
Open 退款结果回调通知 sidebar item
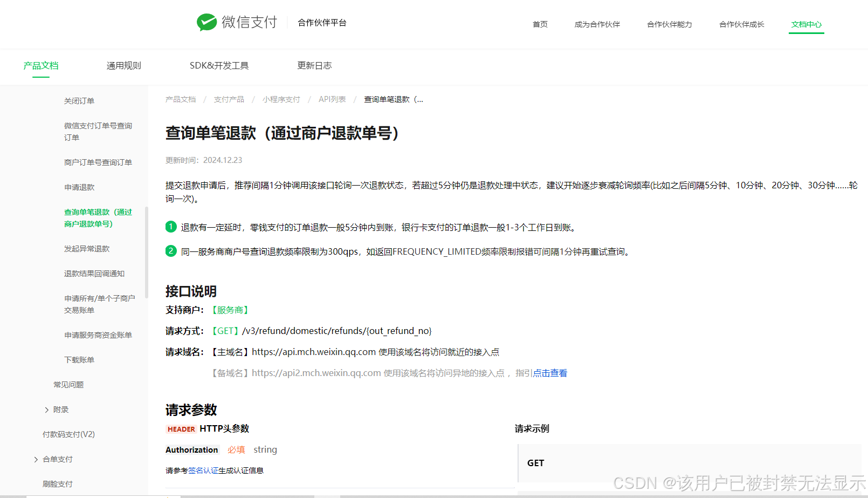94,274
